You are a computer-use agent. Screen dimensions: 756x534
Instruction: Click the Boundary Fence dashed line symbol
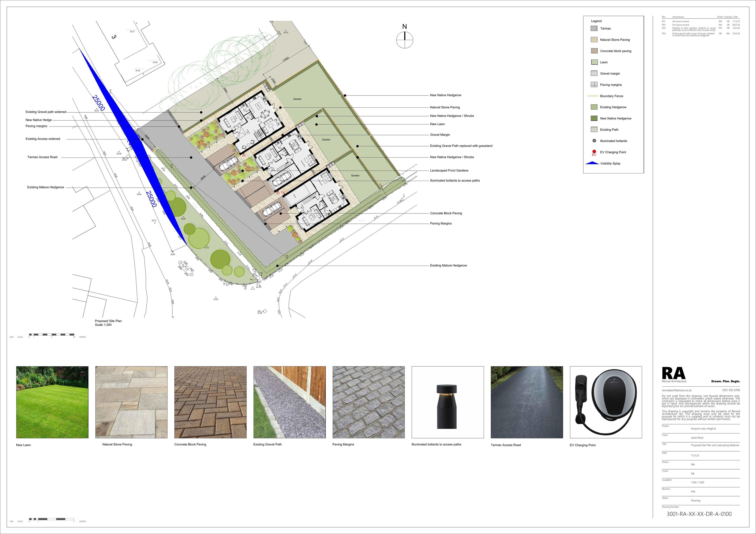(x=593, y=96)
